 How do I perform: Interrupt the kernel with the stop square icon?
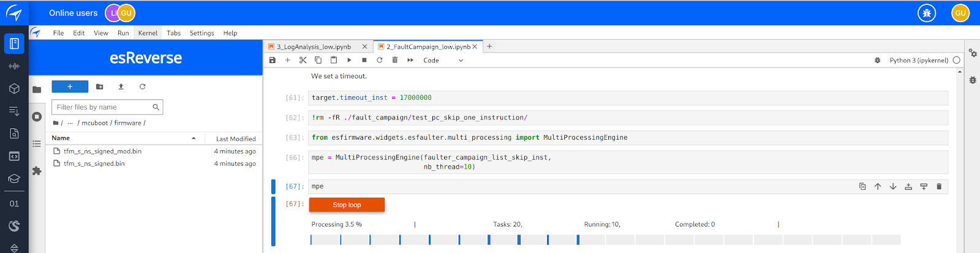[364, 60]
